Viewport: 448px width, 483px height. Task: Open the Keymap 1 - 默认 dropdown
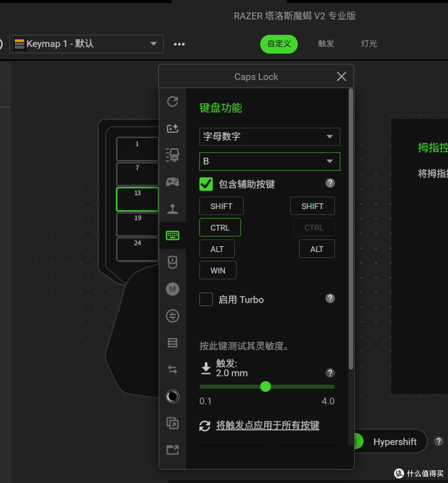(86, 44)
